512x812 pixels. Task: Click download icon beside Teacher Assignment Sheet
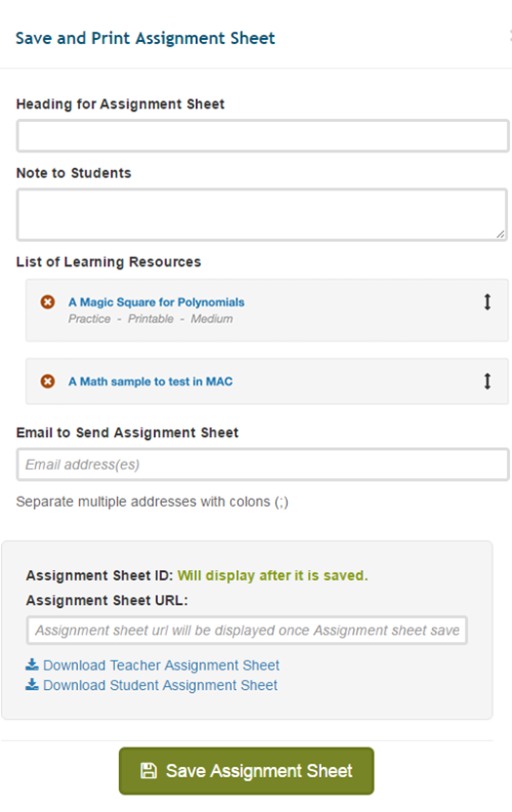point(32,665)
